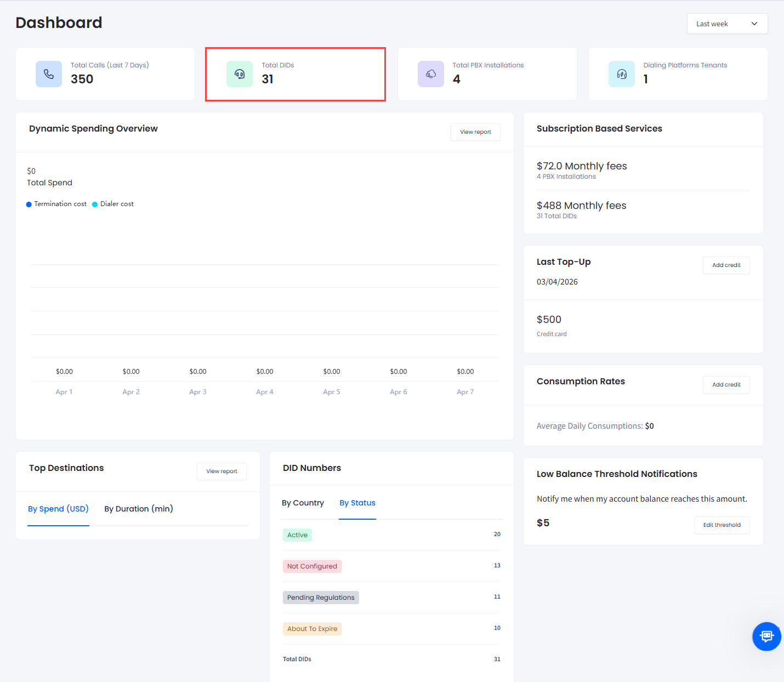Click the Apr 7 axis label
Image resolution: width=784 pixels, height=682 pixels.
pyautogui.click(x=465, y=392)
